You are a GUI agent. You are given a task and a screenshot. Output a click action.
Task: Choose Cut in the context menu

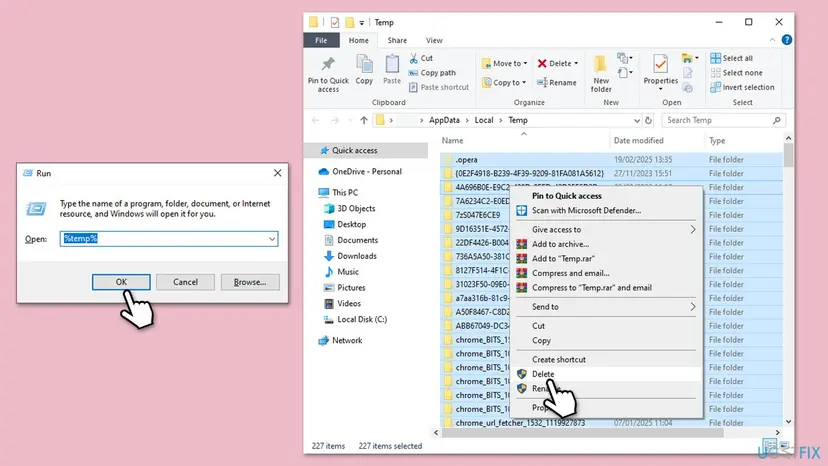[538, 326]
